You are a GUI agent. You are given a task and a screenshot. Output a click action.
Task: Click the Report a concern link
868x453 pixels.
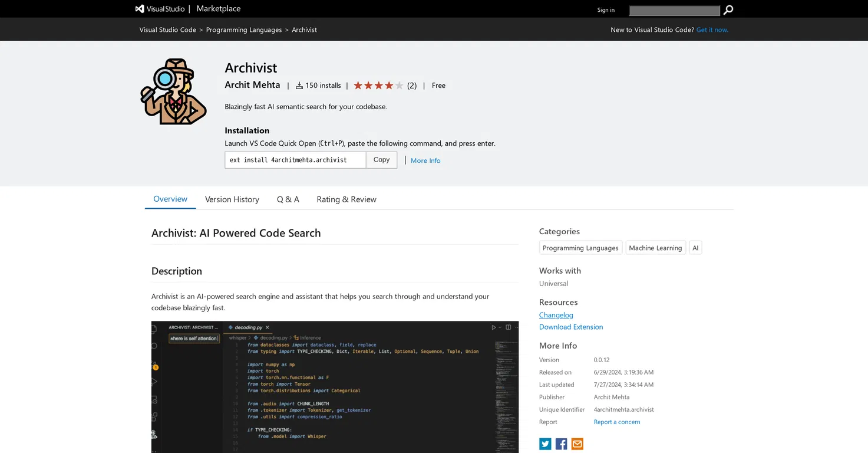617,422
